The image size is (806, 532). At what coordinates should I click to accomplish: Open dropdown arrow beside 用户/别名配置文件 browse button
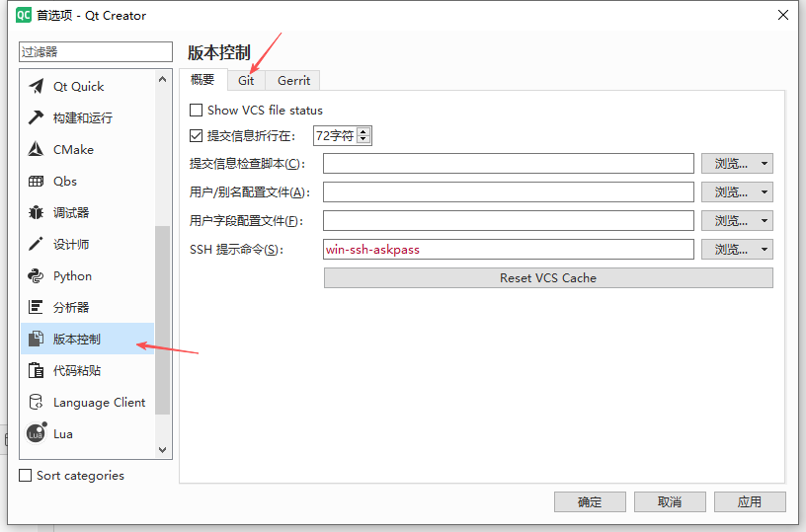point(765,192)
